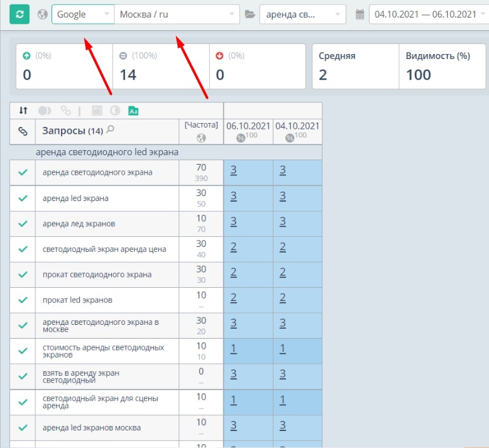Select the improved positions card with green arrow
The width and height of the screenshot is (489, 448).
pos(64,66)
